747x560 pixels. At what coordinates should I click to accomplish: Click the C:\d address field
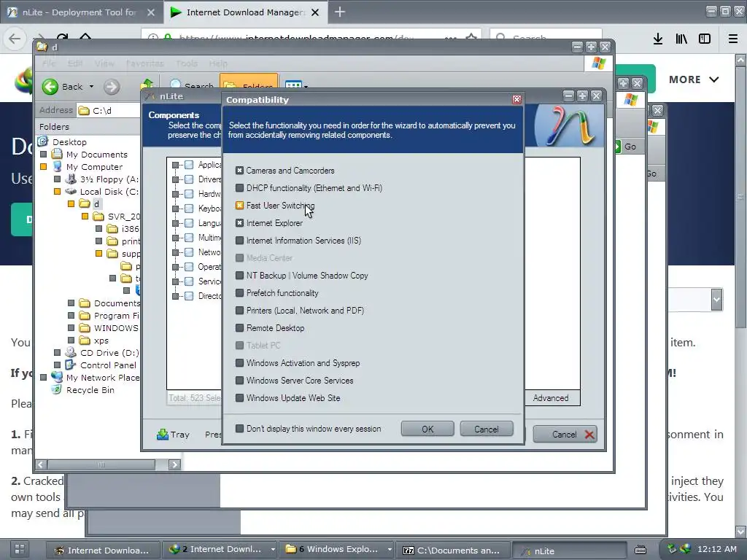click(109, 111)
